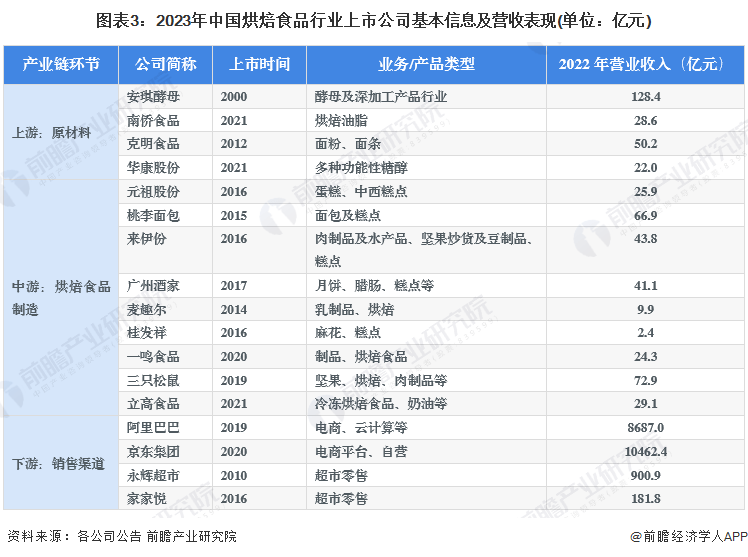The height and width of the screenshot is (557, 748).
Task: Select the 三只松鼠 company cell
Action: (153, 380)
